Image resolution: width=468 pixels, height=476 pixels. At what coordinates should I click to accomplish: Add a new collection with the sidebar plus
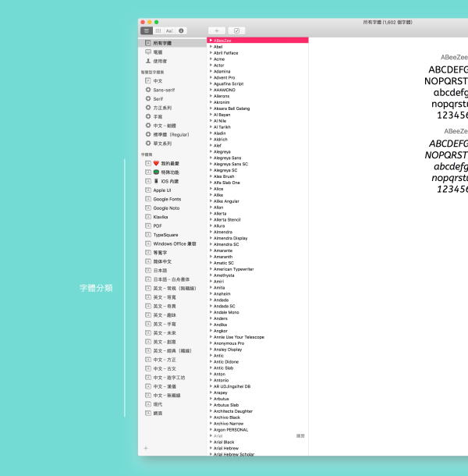tap(146, 448)
